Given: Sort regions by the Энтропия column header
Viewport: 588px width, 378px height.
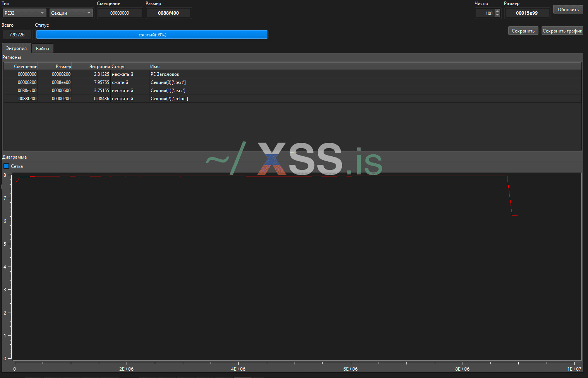Looking at the screenshot, I should click(x=91, y=67).
